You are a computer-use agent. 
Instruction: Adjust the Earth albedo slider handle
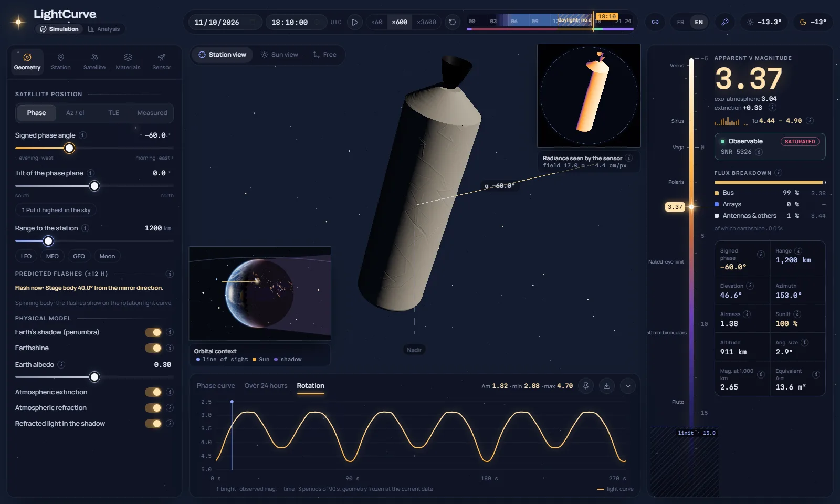pos(94,377)
